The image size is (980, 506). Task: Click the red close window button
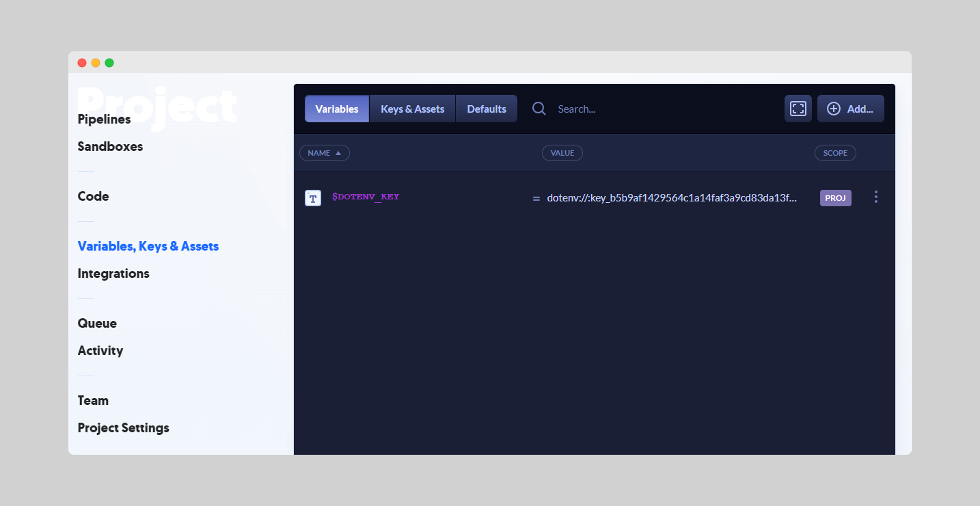82,63
